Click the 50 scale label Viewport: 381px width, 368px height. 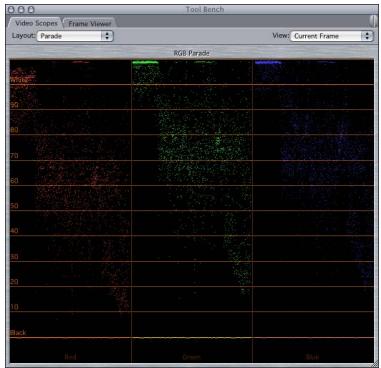point(14,206)
